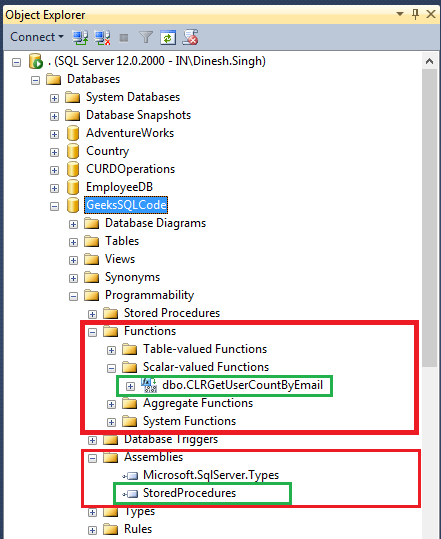Expand Table-valued Functions folder
The height and width of the screenshot is (539, 441).
tap(111, 351)
